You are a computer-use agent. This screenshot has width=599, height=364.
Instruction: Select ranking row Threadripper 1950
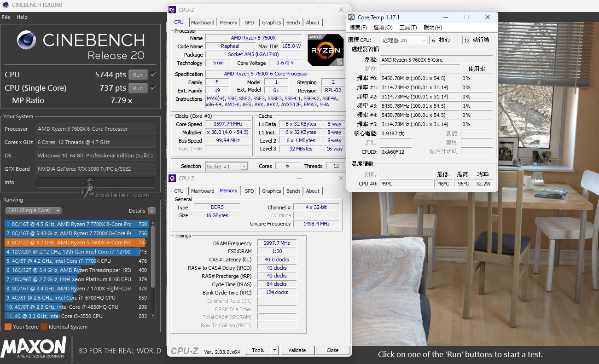pos(76,270)
